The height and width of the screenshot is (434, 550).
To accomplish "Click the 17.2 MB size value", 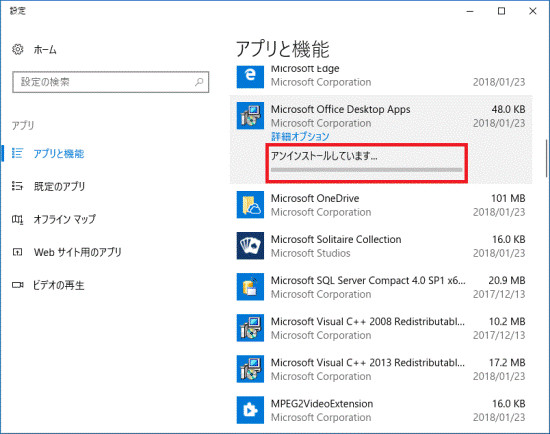I will [x=507, y=362].
